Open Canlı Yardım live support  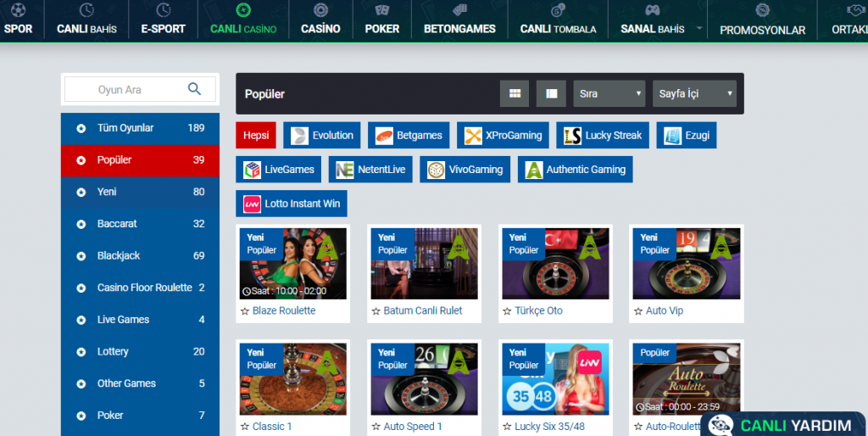[783, 425]
